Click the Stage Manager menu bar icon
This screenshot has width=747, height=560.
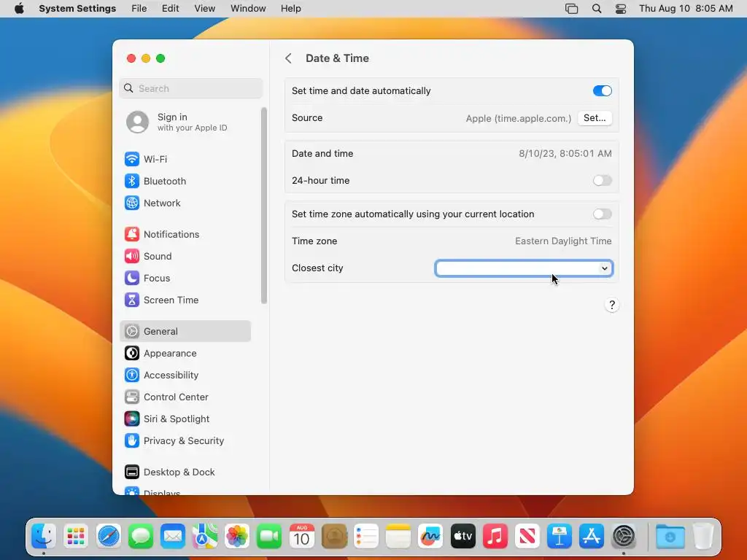[571, 9]
